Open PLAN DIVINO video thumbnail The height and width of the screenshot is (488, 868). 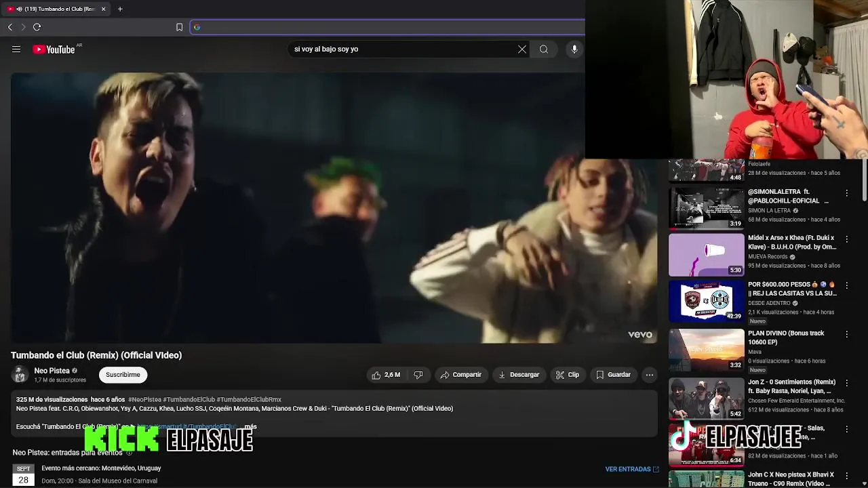(707, 350)
